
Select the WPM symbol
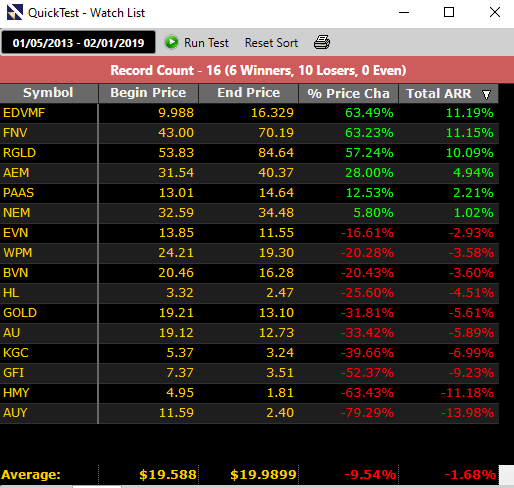point(18,253)
